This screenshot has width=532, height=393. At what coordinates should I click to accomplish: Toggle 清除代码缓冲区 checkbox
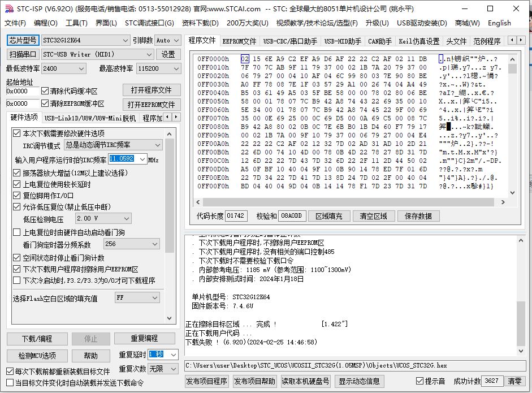click(x=45, y=91)
